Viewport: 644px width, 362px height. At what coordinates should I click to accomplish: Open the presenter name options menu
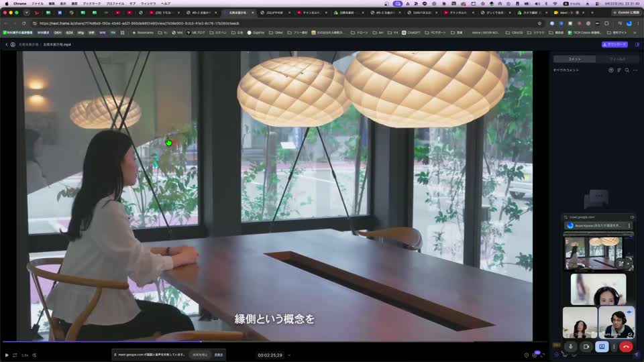(x=629, y=225)
